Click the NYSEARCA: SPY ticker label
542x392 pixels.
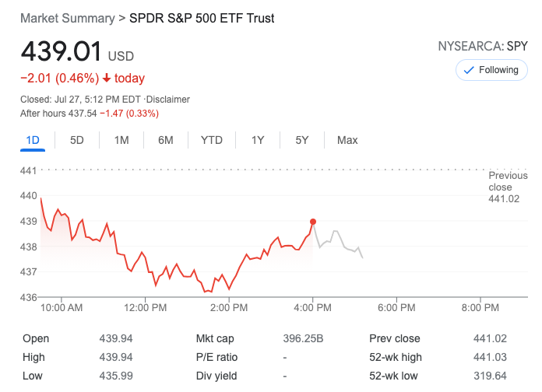click(x=483, y=47)
